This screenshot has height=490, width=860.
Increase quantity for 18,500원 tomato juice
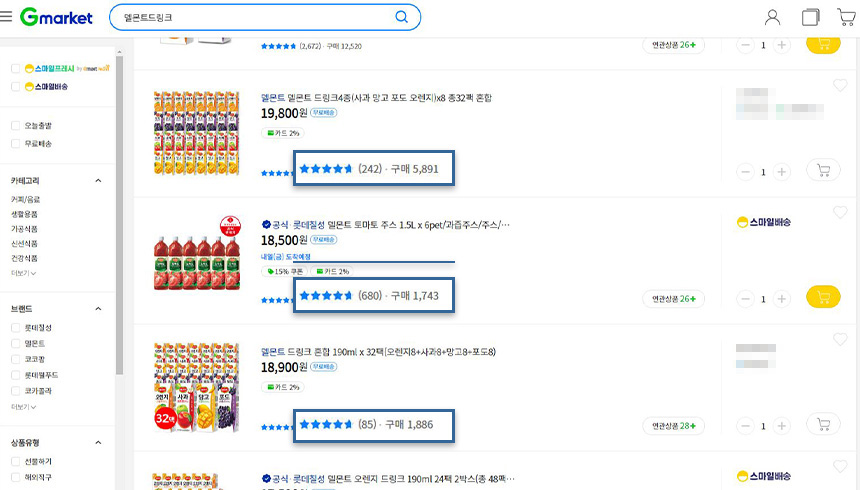[x=782, y=299]
